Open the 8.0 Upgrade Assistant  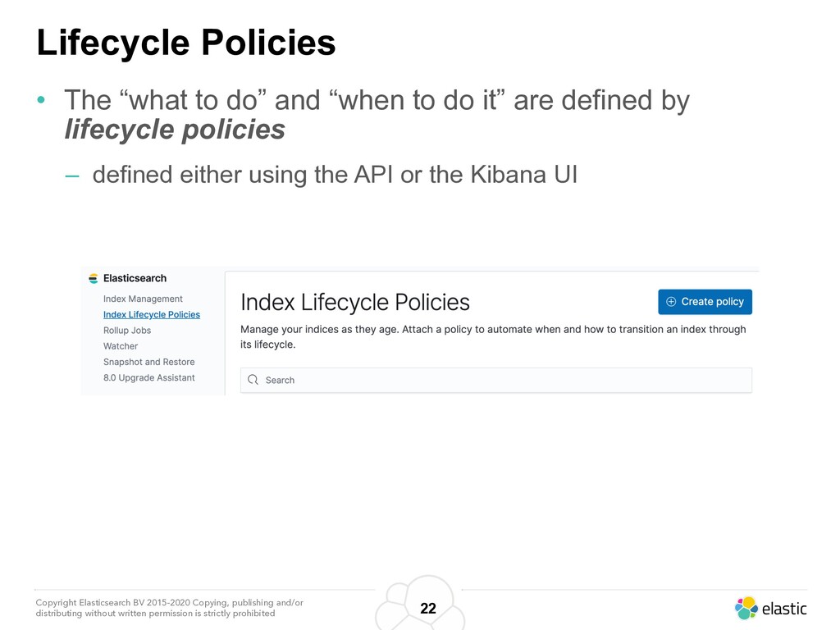click(x=148, y=377)
